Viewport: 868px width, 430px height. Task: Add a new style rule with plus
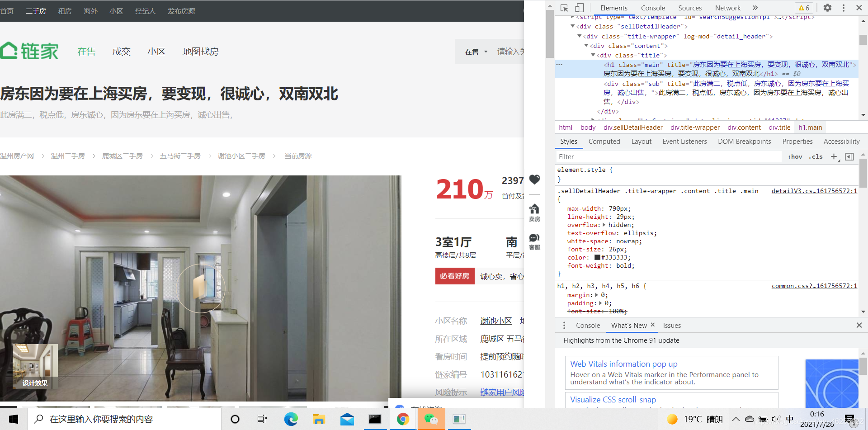click(834, 157)
